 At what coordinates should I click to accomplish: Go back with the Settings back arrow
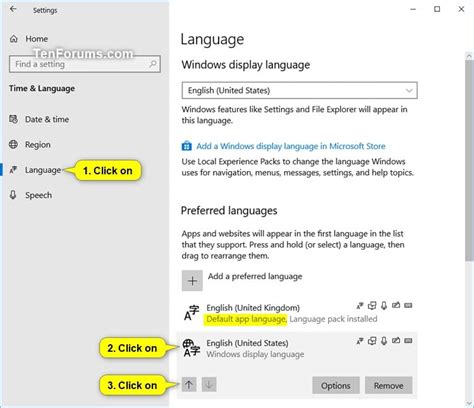pyautogui.click(x=13, y=9)
